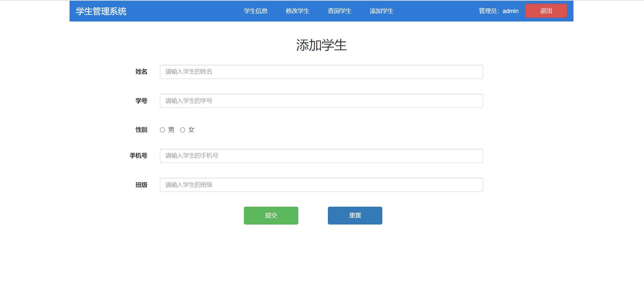The width and height of the screenshot is (644, 284).
Task: Click the 管理员: admin label
Action: (499, 11)
